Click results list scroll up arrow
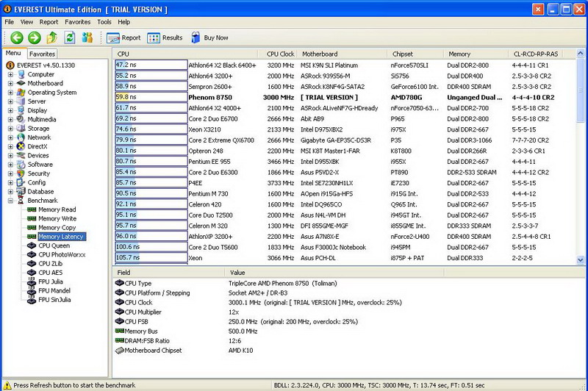Image resolution: width=588 pixels, height=391 pixels. pos(580,54)
